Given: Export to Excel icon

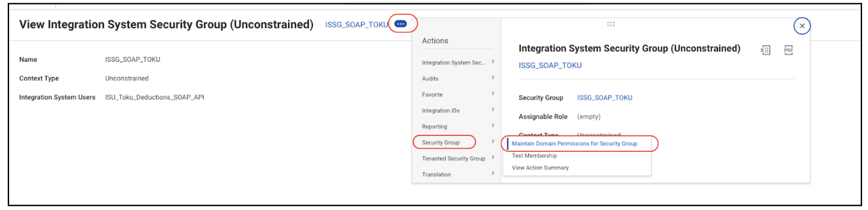Looking at the screenshot, I should point(766,50).
